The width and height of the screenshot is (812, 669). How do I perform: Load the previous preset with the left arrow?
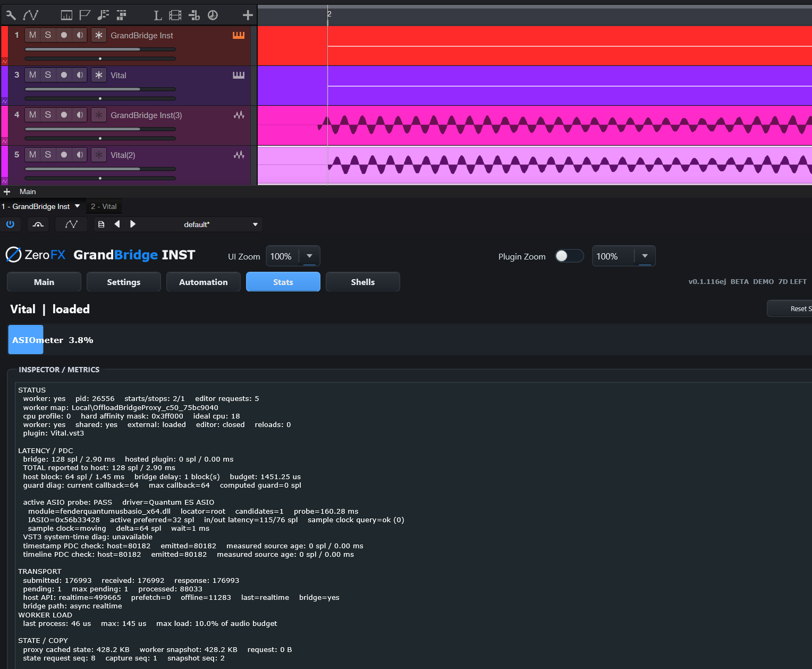(x=117, y=224)
